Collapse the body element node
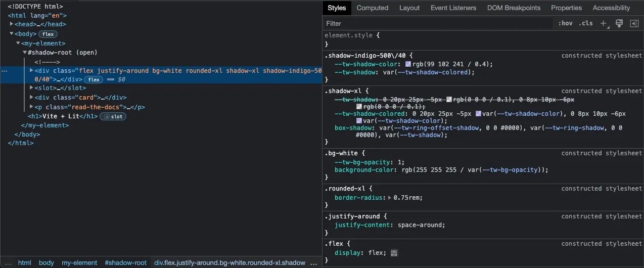This screenshot has height=268, width=644. (12, 34)
